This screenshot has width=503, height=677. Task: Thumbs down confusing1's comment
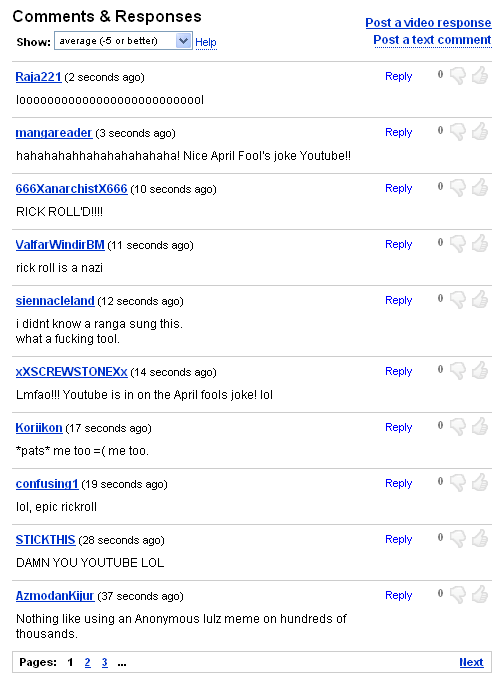tap(458, 483)
